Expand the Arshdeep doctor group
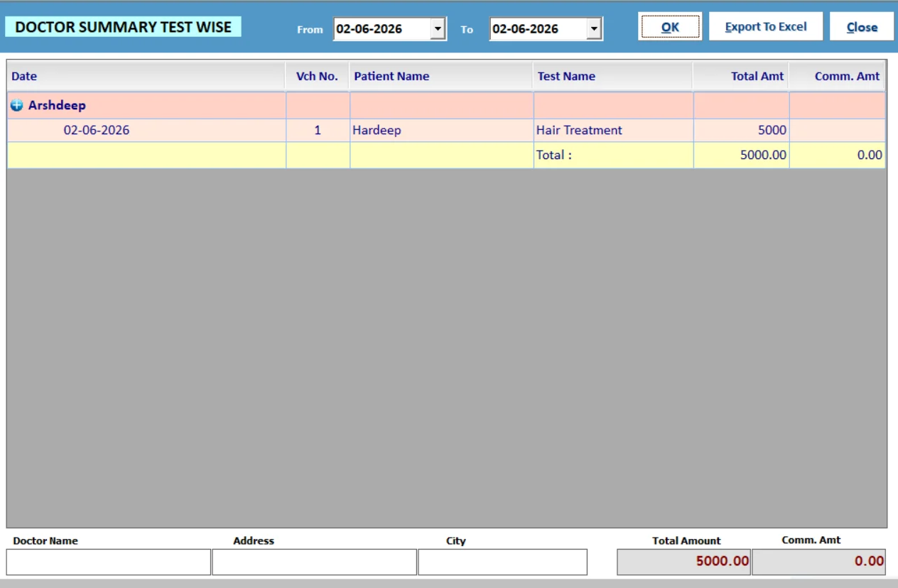Image resolution: width=898 pixels, height=588 pixels. [16, 106]
